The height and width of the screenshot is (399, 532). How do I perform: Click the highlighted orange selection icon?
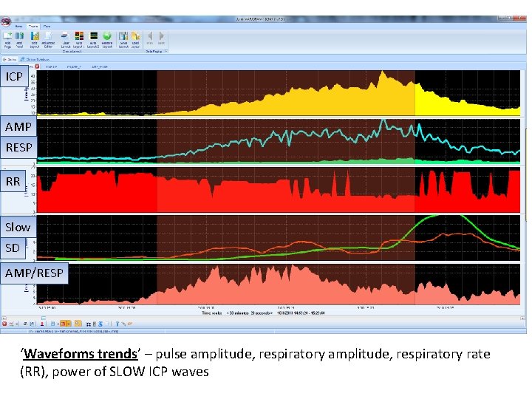click(x=64, y=324)
